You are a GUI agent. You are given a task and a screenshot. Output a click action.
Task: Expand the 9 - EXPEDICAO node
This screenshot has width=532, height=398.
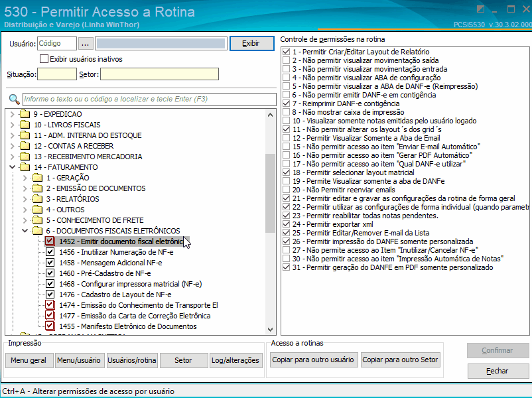[12, 114]
